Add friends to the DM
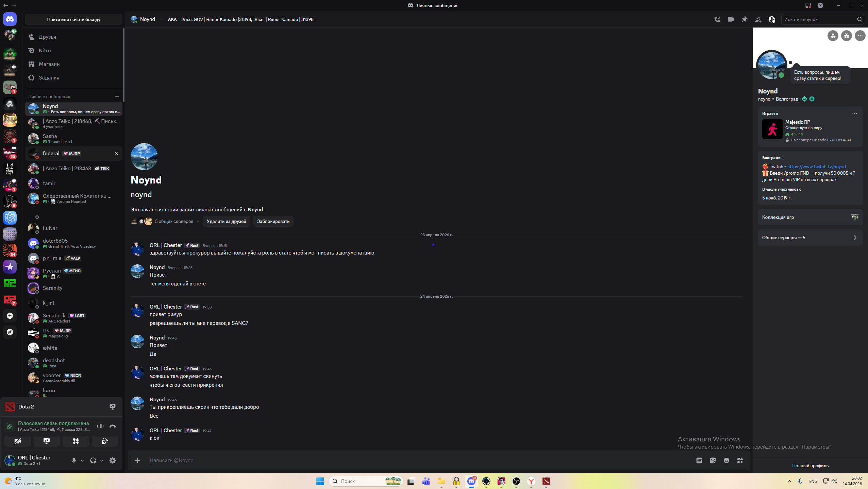Viewport: 868px width, 489px height. point(758,19)
